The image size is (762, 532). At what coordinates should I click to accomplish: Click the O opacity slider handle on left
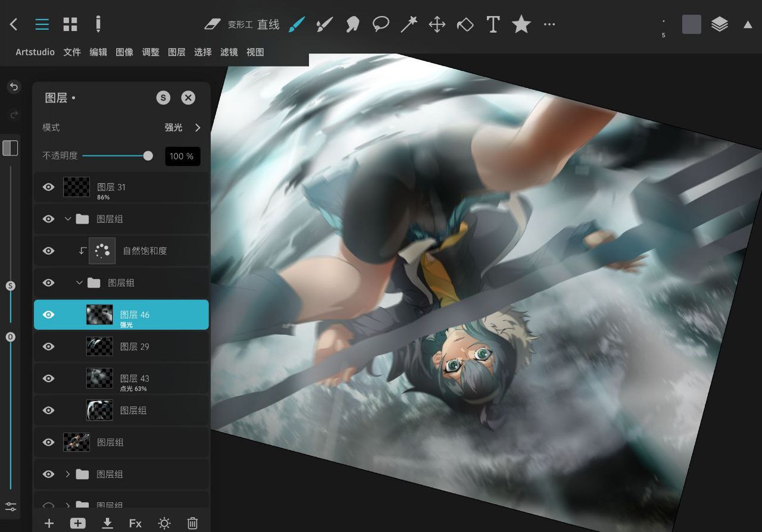(x=10, y=337)
